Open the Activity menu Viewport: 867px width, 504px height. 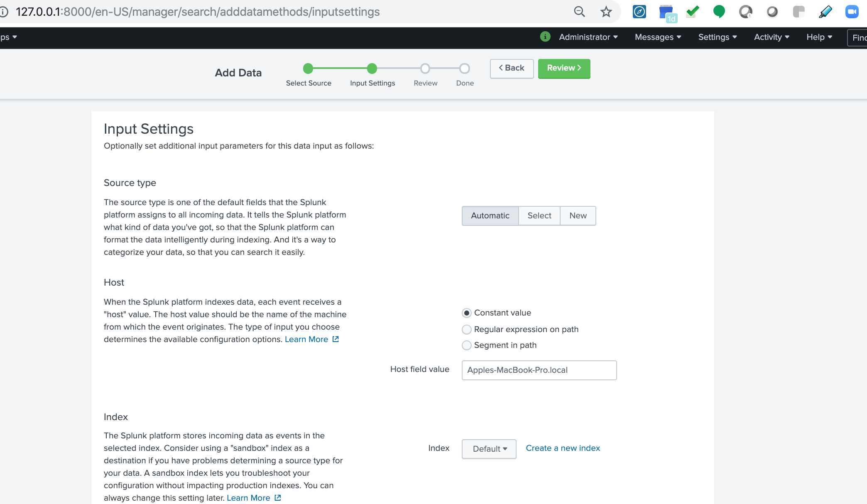coord(771,37)
